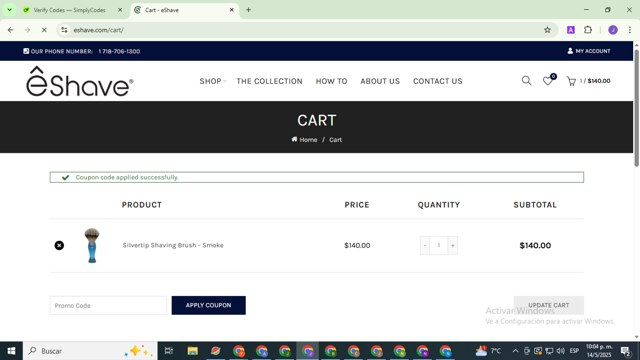View site information icon in address bar
The height and width of the screenshot is (360, 640).
pyautogui.click(x=64, y=30)
